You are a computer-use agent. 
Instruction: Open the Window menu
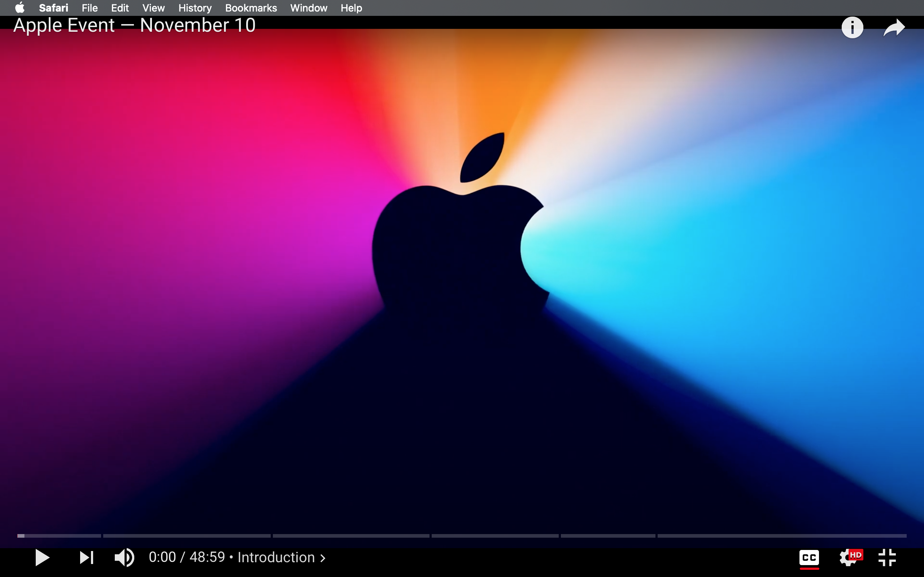point(309,8)
